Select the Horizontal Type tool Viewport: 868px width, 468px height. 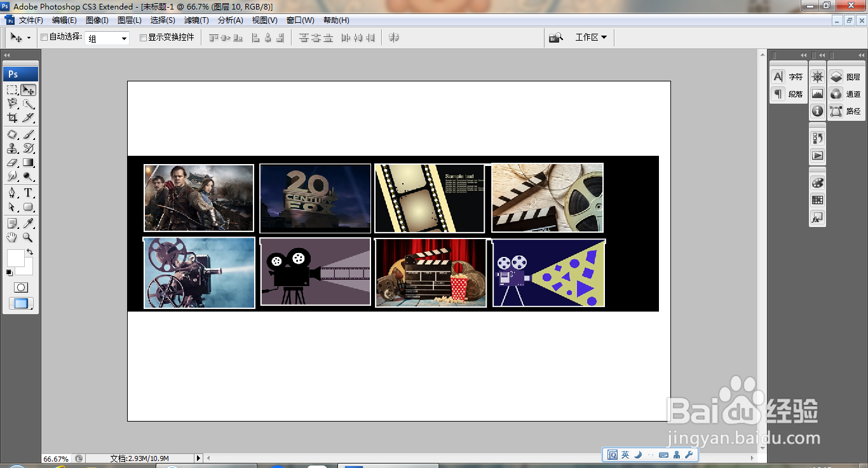point(28,193)
